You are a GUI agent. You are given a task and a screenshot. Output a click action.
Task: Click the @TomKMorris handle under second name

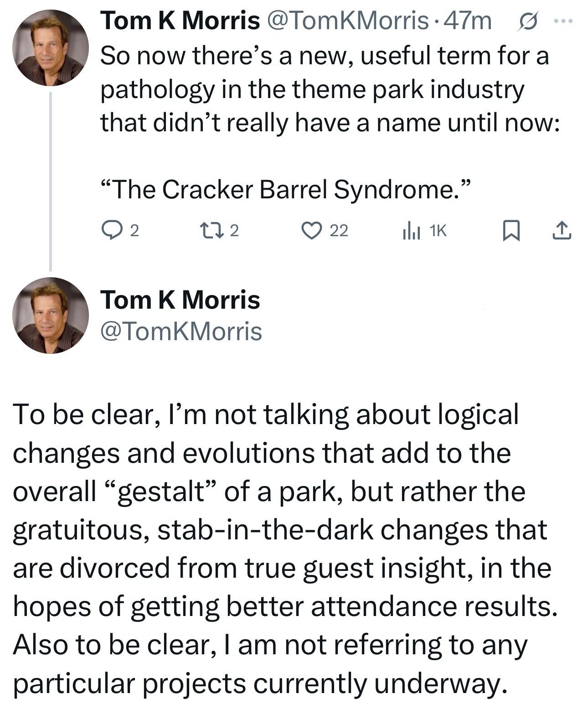181,331
